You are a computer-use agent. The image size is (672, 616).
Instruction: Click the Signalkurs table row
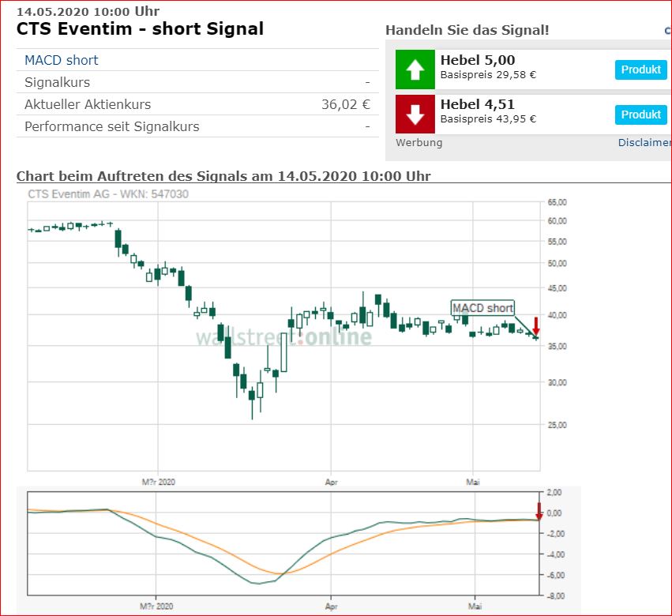197,82
